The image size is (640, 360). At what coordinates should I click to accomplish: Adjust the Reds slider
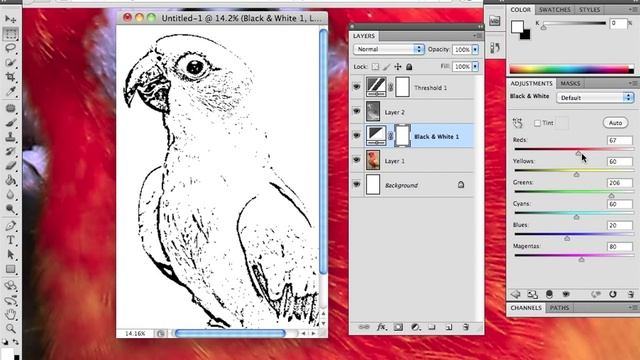[578, 153]
